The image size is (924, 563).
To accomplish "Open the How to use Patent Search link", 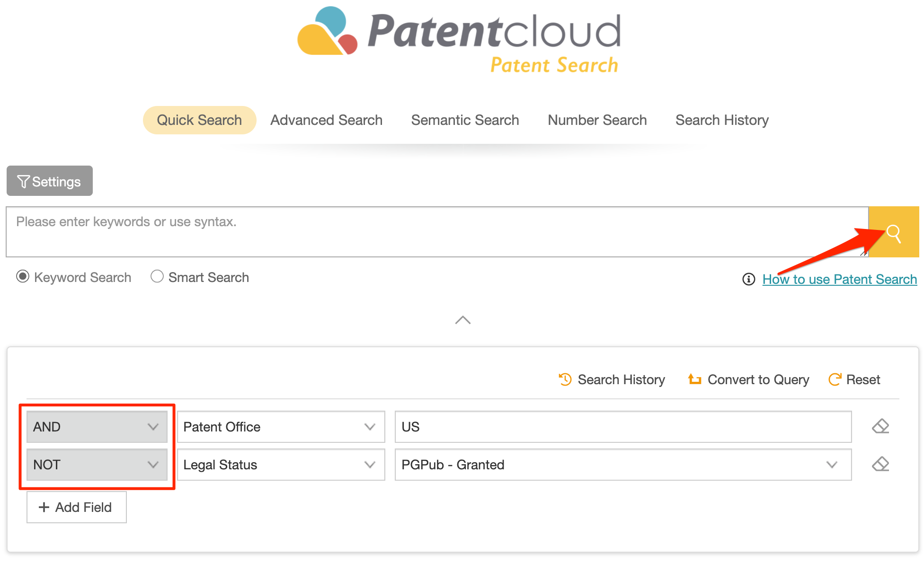I will [x=840, y=279].
